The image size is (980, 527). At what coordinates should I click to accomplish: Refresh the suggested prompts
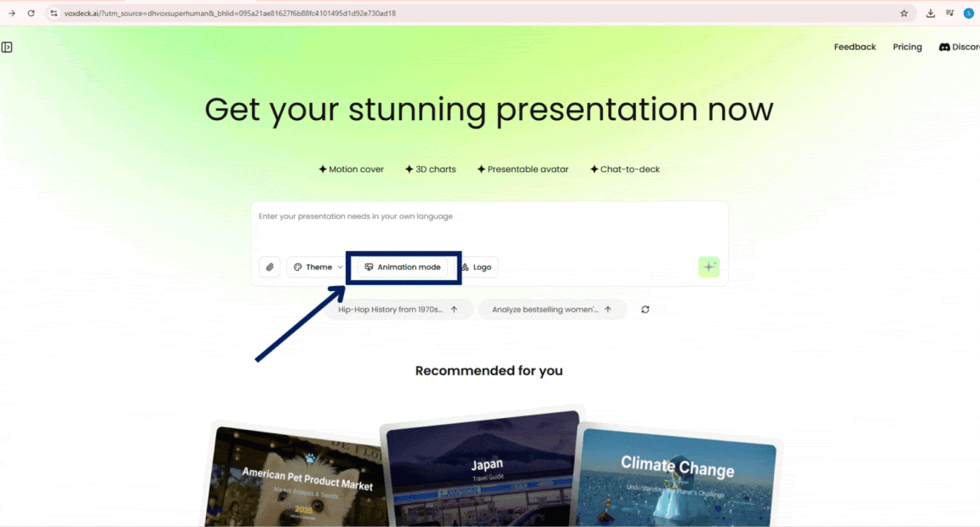(645, 309)
